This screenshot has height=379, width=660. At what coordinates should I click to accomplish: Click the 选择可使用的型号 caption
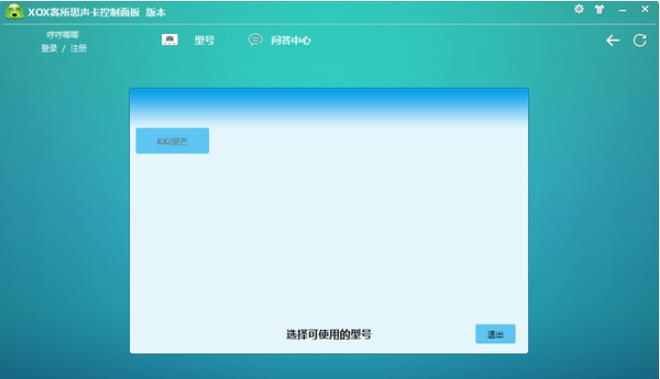tap(329, 335)
